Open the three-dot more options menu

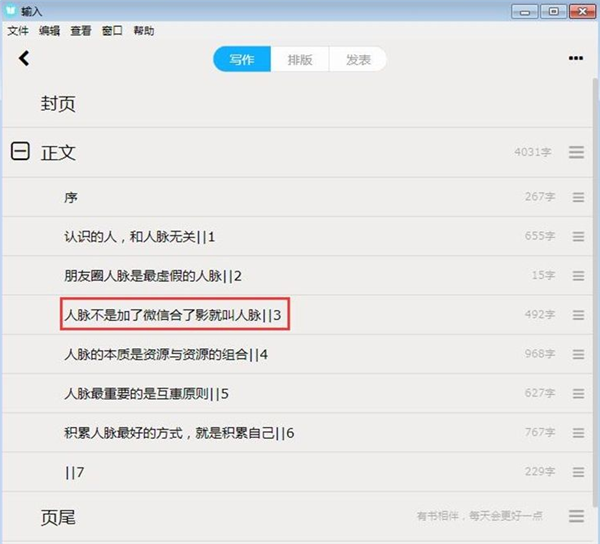(576, 58)
